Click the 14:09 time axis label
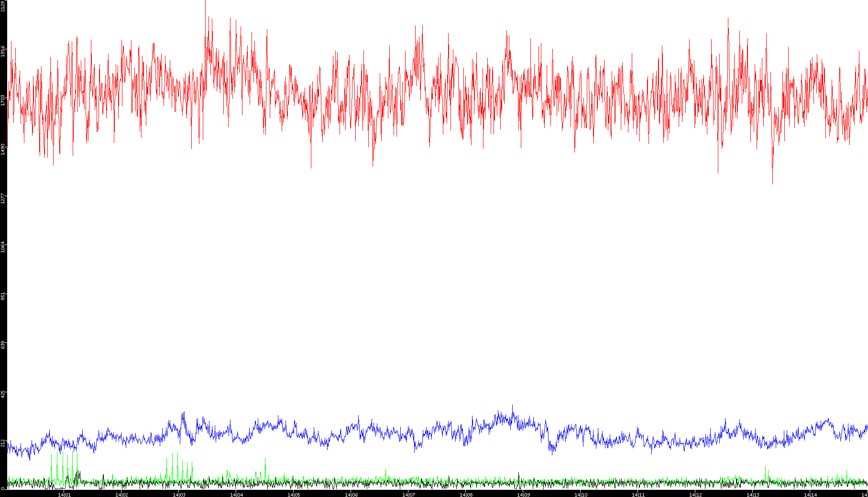868x497 pixels. (523, 494)
